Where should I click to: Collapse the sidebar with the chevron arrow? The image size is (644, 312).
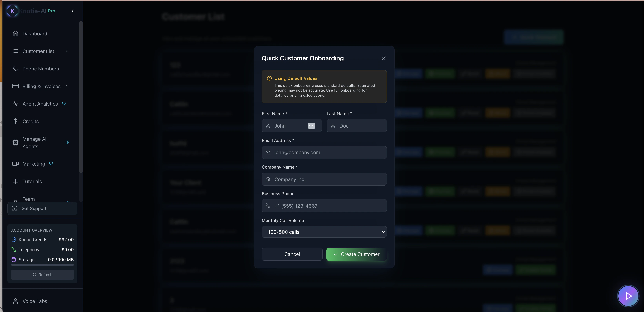73,11
